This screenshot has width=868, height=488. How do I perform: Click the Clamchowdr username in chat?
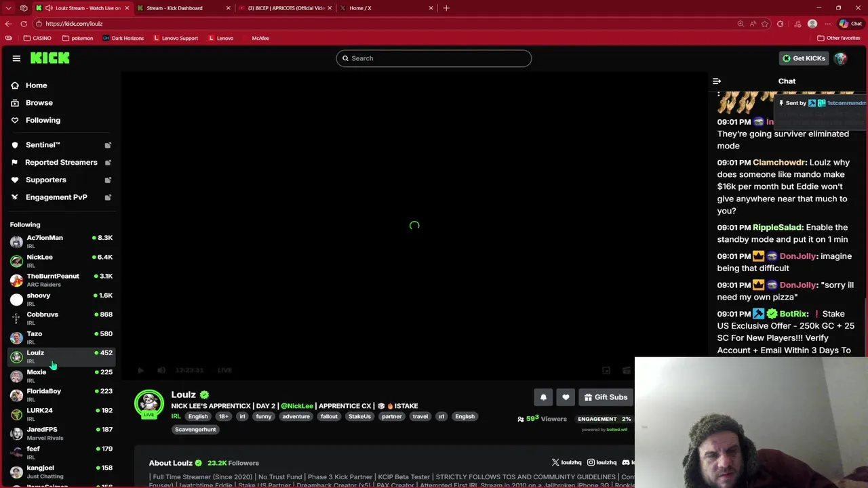(x=779, y=163)
